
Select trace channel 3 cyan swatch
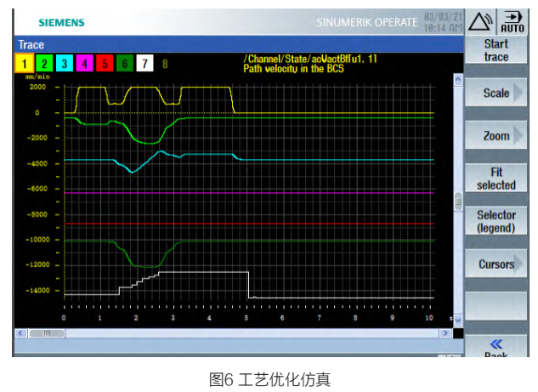[65, 64]
